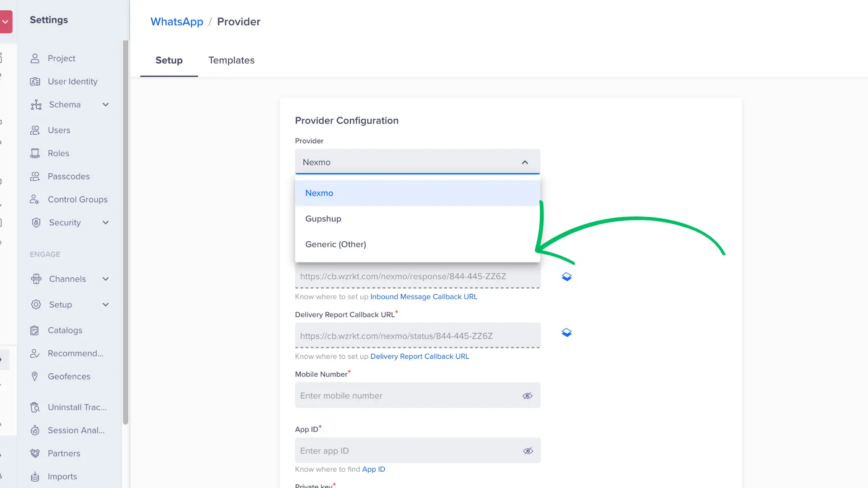Screen dimensions: 868x488
Task: Click the Security shield icon
Action: coord(36,222)
